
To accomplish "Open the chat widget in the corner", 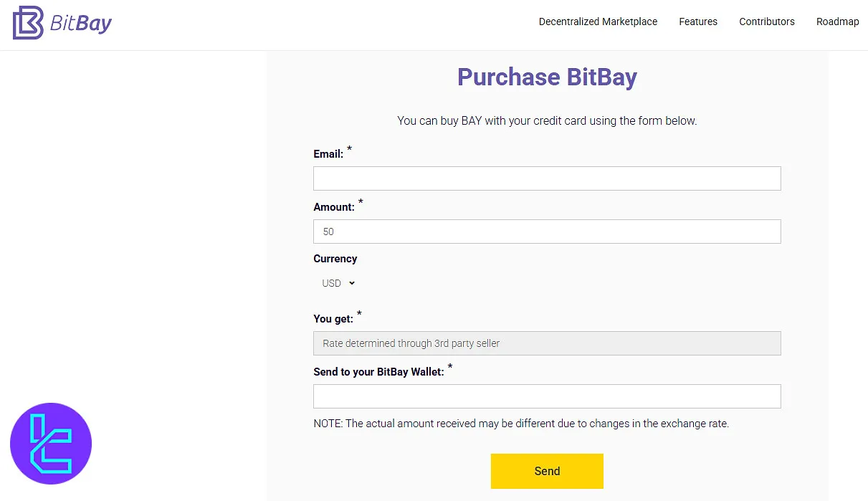I will coord(50,444).
